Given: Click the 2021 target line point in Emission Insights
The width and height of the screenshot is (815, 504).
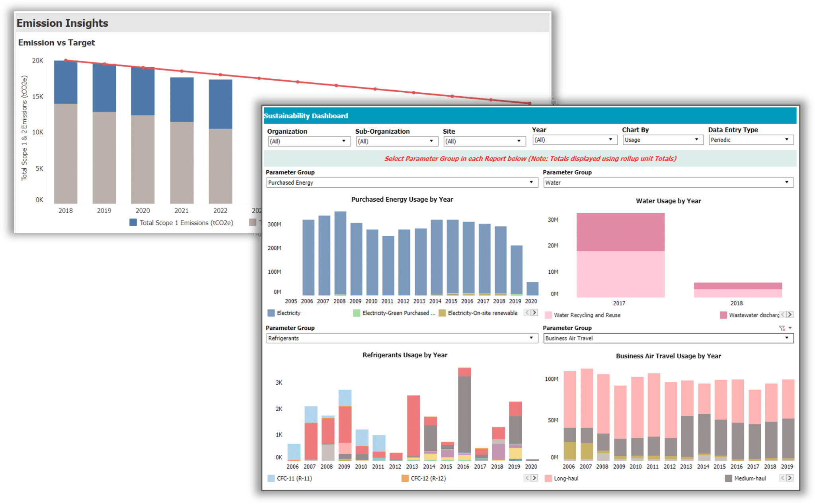Looking at the screenshot, I should coord(182,71).
